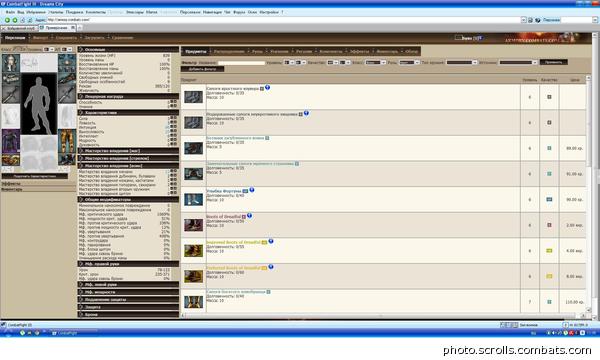Click the Применить filter button
Screen dimensions: 600x360
pos(553,62)
